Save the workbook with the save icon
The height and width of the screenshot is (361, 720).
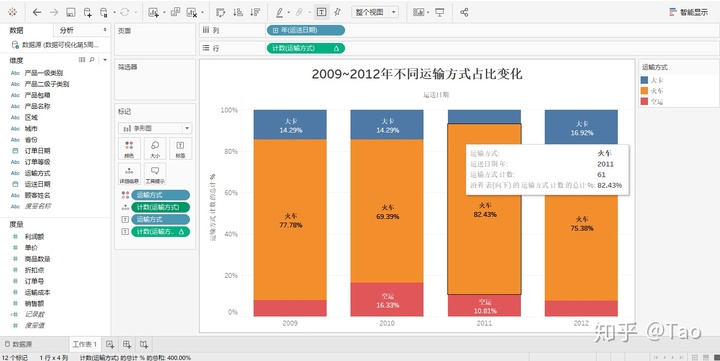tap(70, 12)
